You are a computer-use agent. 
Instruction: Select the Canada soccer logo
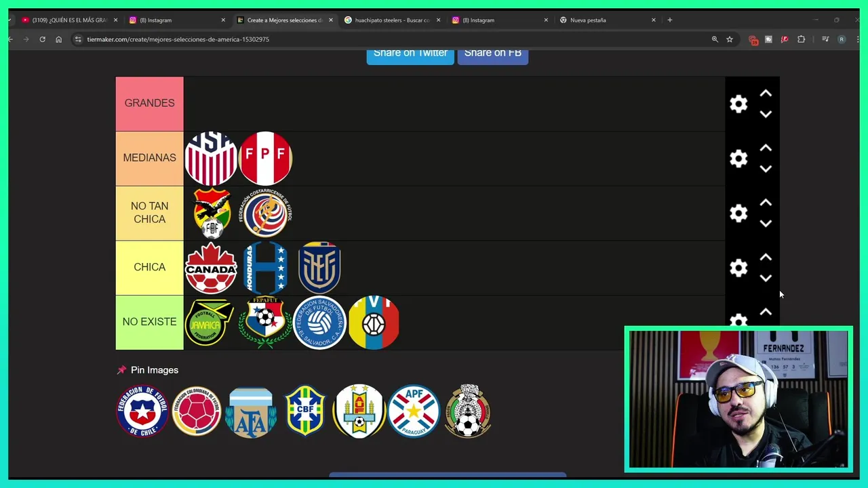[211, 268]
